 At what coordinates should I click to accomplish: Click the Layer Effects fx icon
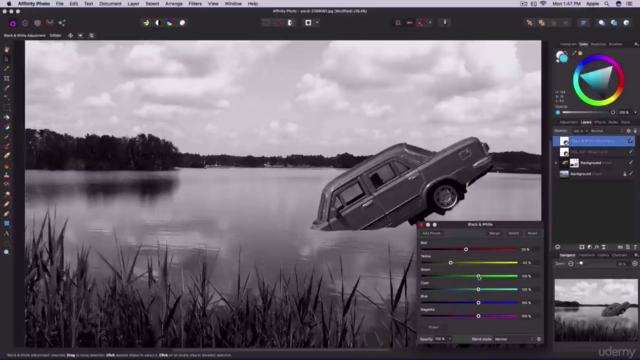[x=596, y=247]
